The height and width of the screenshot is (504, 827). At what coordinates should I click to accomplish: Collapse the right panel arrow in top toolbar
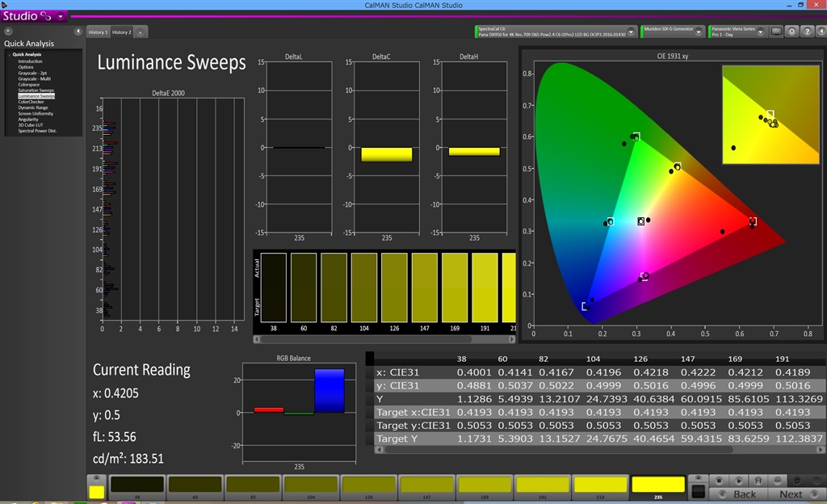(821, 31)
